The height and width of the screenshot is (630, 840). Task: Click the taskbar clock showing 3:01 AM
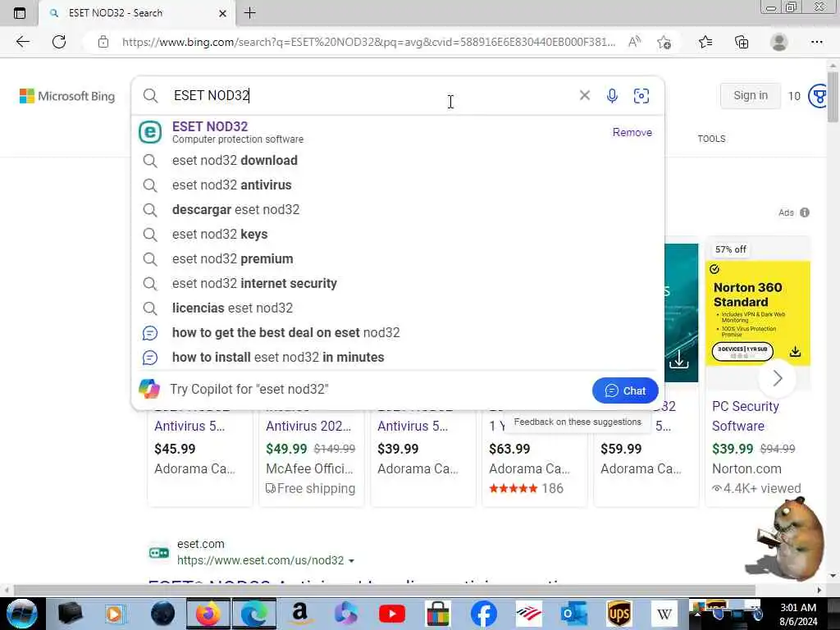click(x=798, y=614)
